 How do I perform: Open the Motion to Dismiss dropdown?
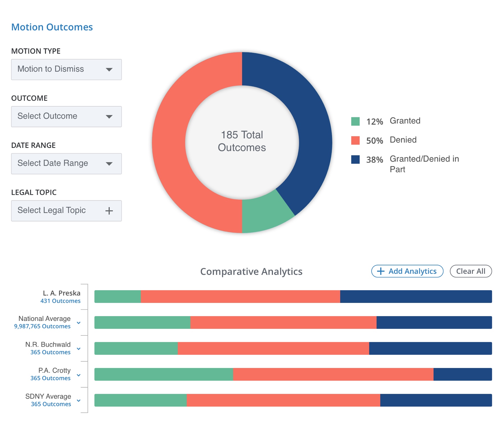66,69
